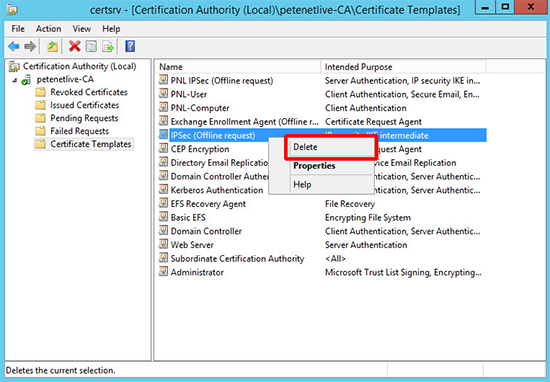This screenshot has width=550, height=382.
Task: Select the Subordinate Certification Authority template name
Action: coord(237,258)
